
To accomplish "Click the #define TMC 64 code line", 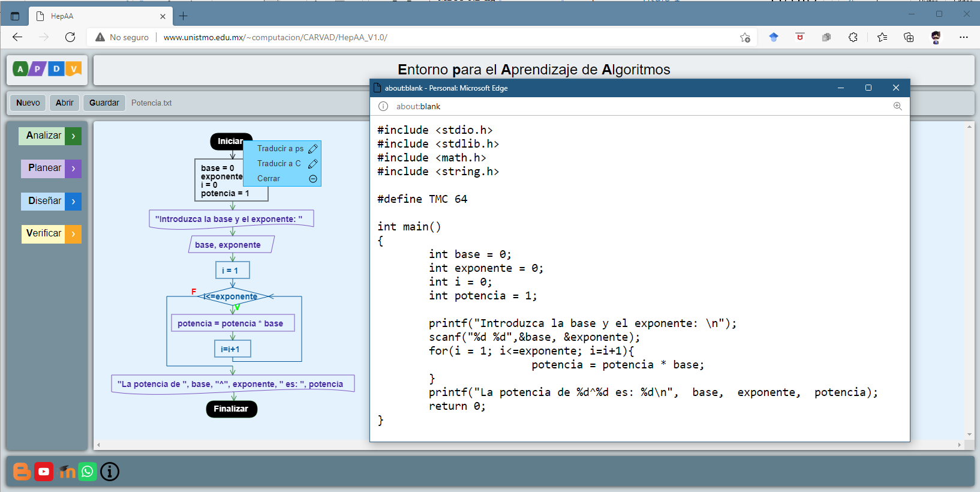I will 422,199.
